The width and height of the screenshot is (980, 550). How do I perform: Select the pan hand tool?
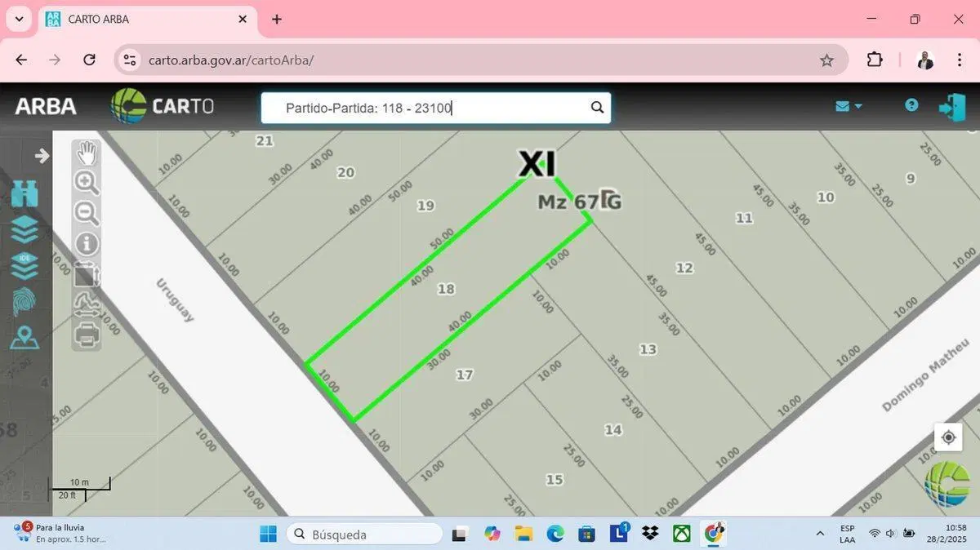87,153
